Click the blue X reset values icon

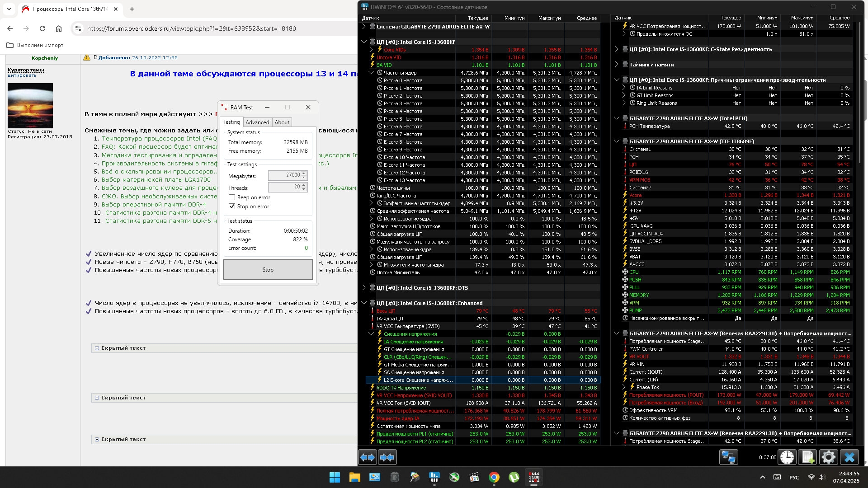849,457
